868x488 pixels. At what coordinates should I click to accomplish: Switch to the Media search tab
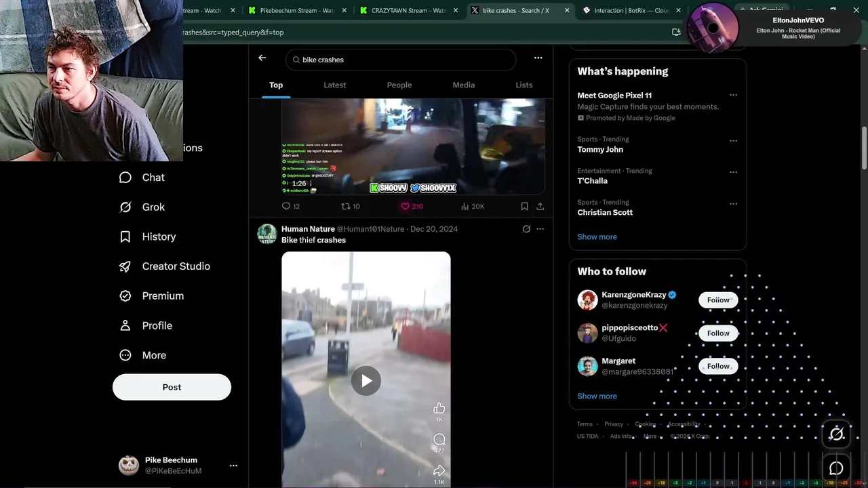pos(464,85)
